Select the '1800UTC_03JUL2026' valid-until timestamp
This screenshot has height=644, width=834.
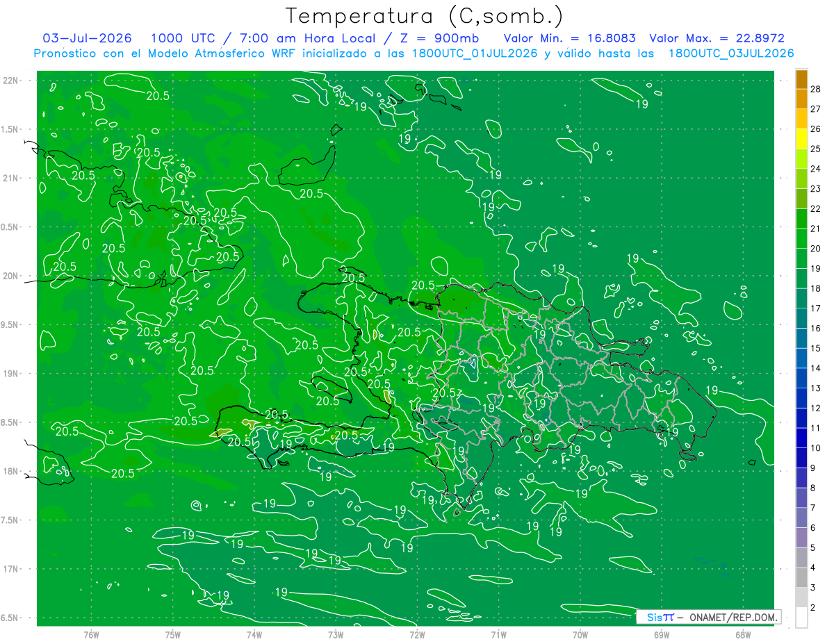pos(731,53)
